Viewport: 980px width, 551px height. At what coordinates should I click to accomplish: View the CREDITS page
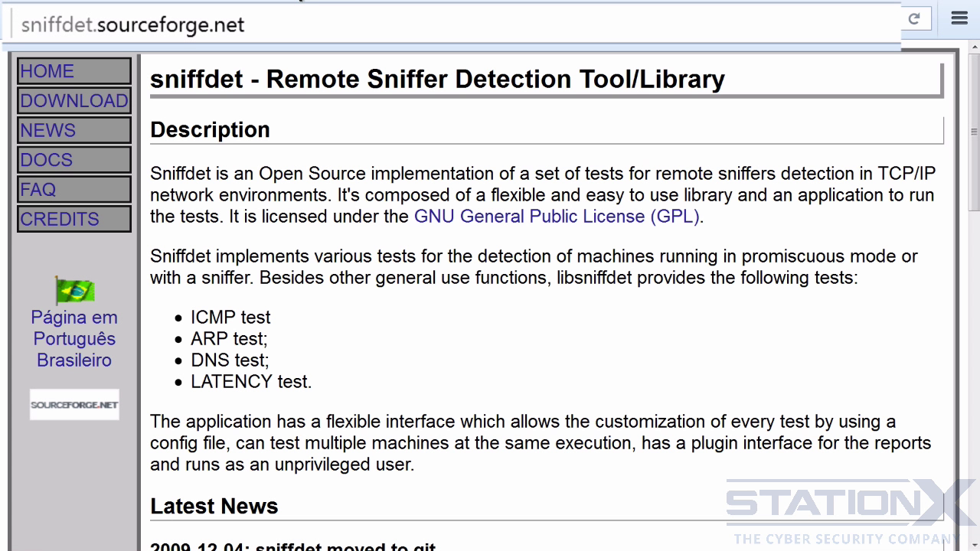pyautogui.click(x=74, y=219)
